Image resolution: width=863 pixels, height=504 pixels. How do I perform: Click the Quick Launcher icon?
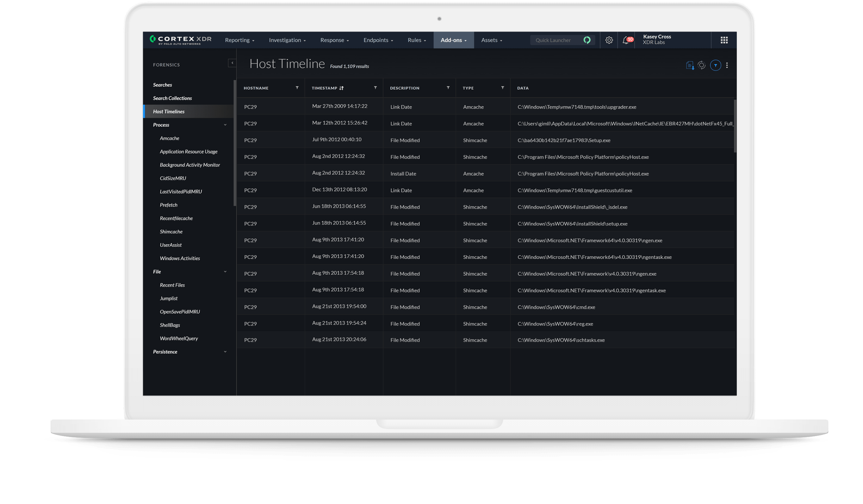(x=587, y=40)
